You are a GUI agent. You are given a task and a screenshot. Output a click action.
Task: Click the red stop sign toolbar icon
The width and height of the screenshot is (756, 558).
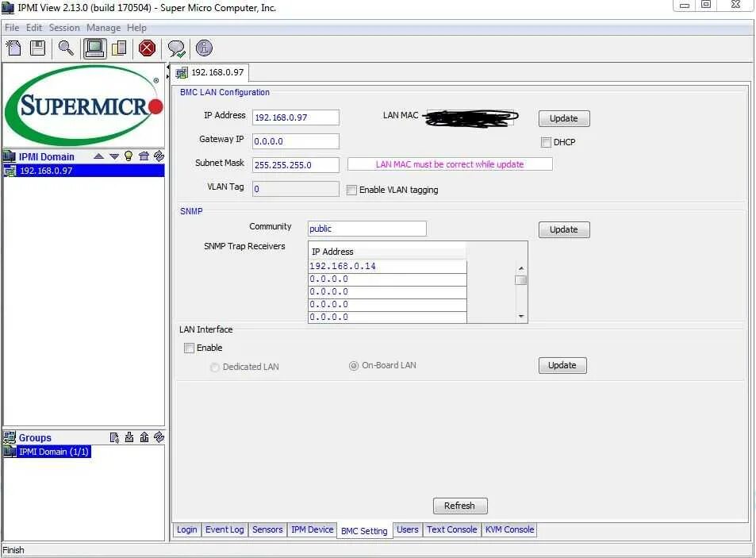[147, 48]
